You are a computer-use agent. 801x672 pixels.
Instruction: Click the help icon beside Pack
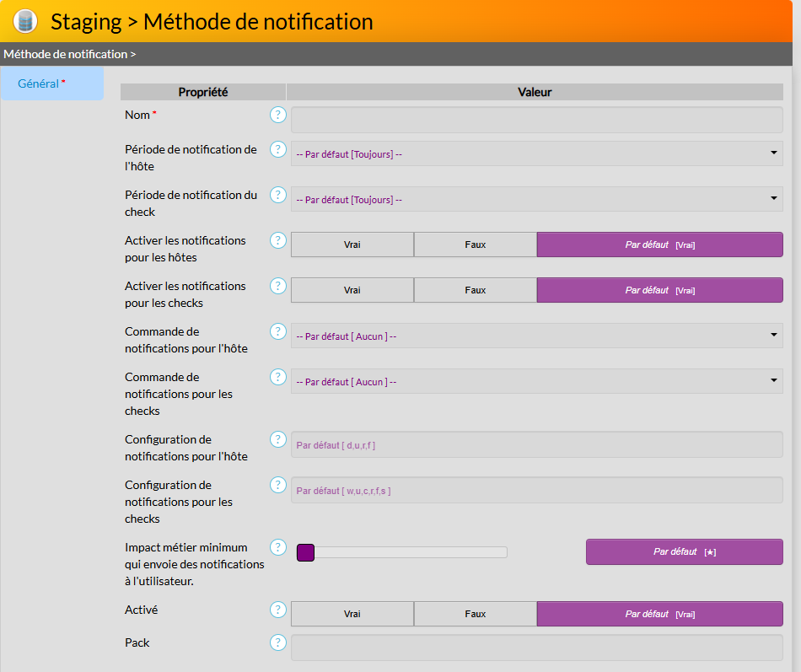(x=278, y=642)
